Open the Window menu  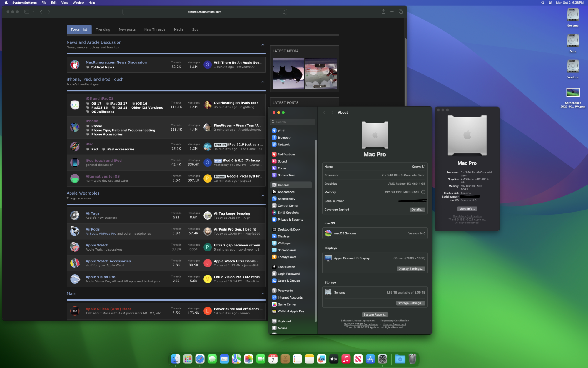pyautogui.click(x=78, y=3)
